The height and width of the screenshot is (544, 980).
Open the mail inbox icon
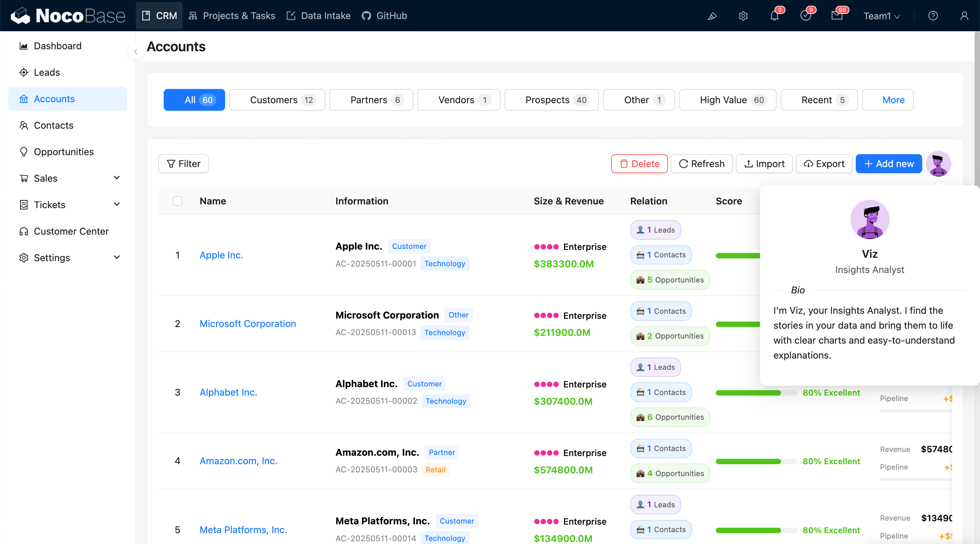tap(837, 16)
